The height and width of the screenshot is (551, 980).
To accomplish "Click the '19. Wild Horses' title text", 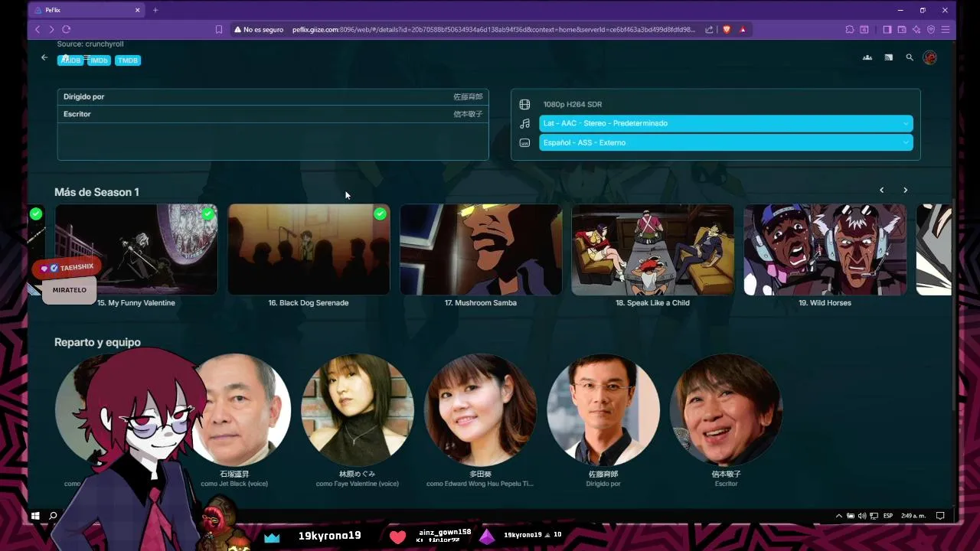I will (x=825, y=303).
